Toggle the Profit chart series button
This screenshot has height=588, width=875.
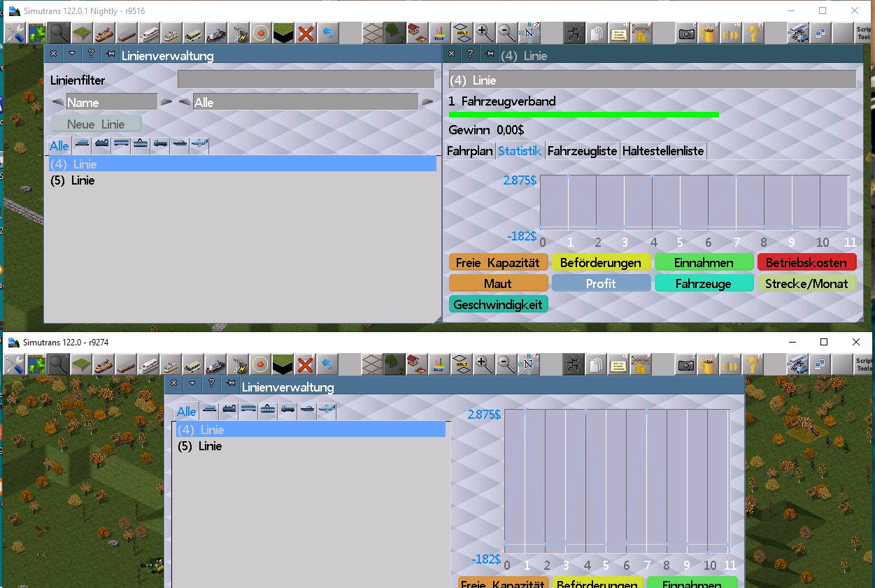click(601, 283)
